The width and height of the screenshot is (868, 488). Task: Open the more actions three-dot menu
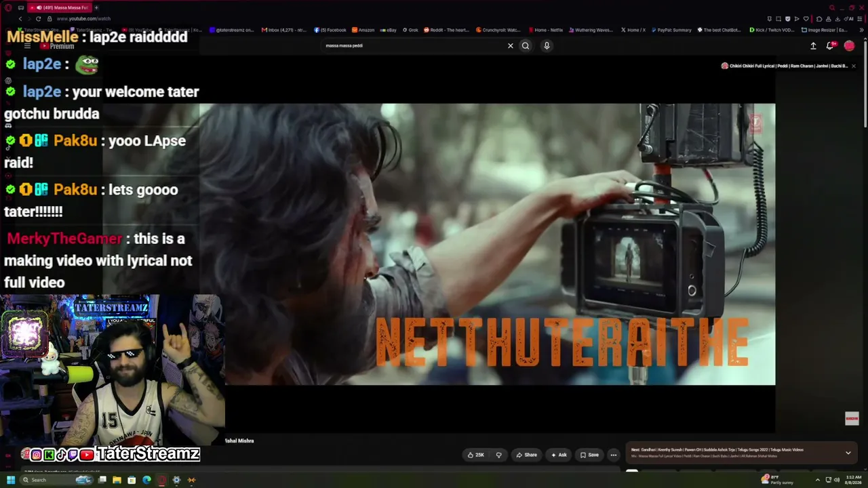click(613, 455)
